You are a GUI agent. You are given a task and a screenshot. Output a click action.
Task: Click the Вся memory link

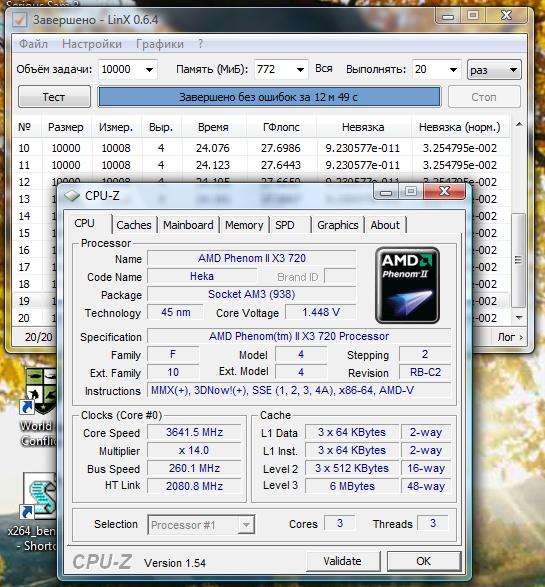[323, 69]
